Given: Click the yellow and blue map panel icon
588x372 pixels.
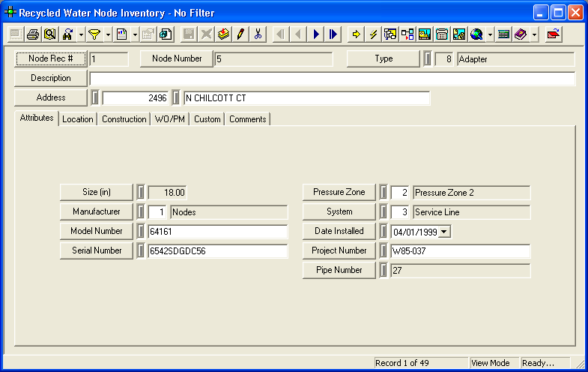Looking at the screenshot, I should (x=459, y=34).
